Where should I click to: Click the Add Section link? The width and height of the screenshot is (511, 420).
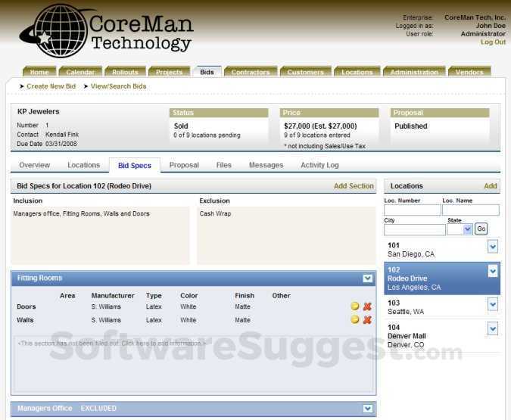[354, 186]
